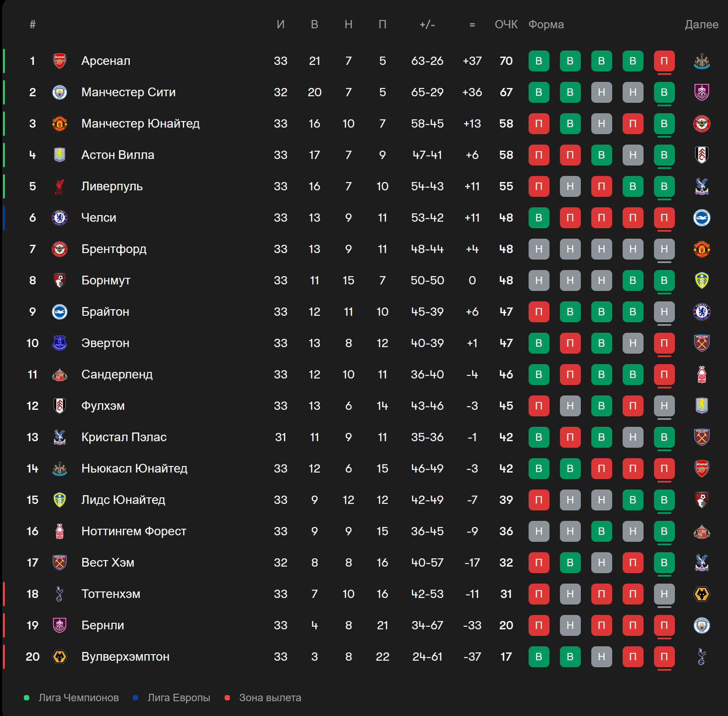Click Everton's team badge

click(x=60, y=343)
